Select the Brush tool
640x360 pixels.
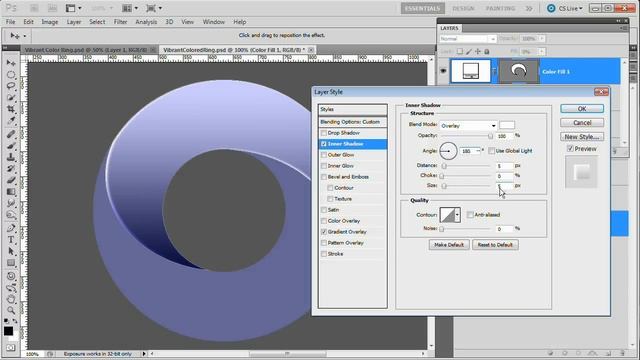point(11,146)
